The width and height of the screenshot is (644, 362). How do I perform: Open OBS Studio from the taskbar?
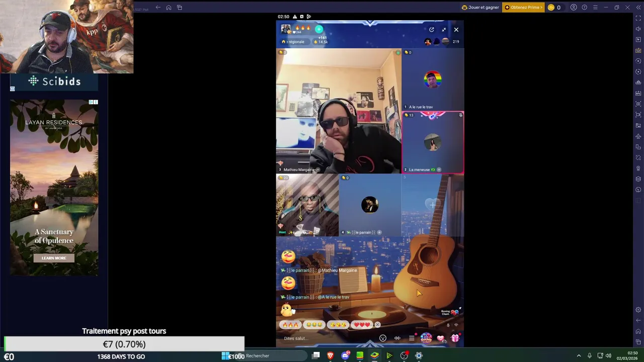pos(404,356)
